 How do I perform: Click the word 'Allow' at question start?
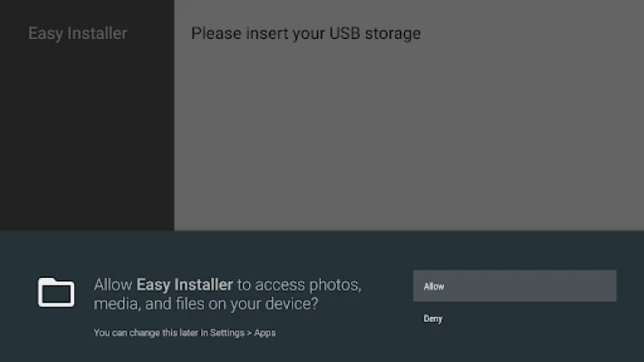coord(113,285)
